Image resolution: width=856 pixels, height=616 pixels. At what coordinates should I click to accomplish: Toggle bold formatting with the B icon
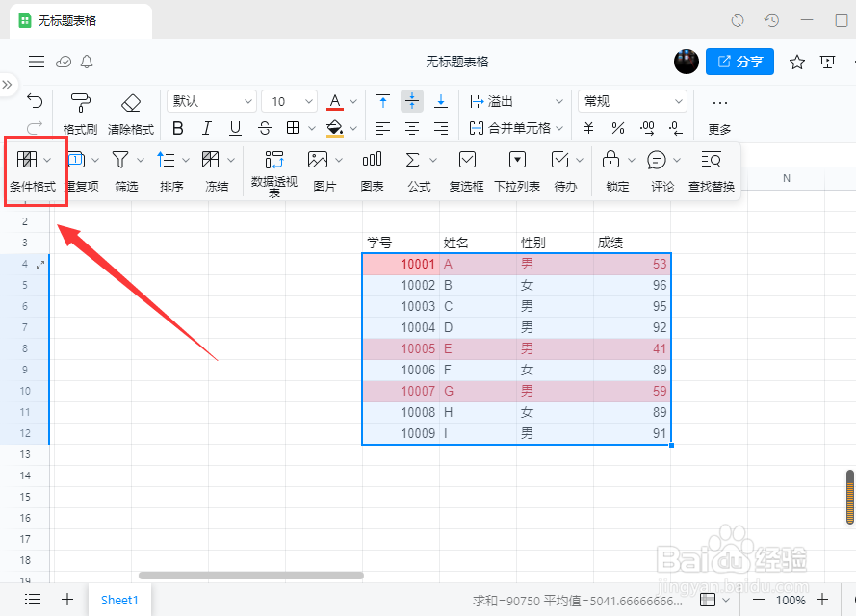point(177,127)
